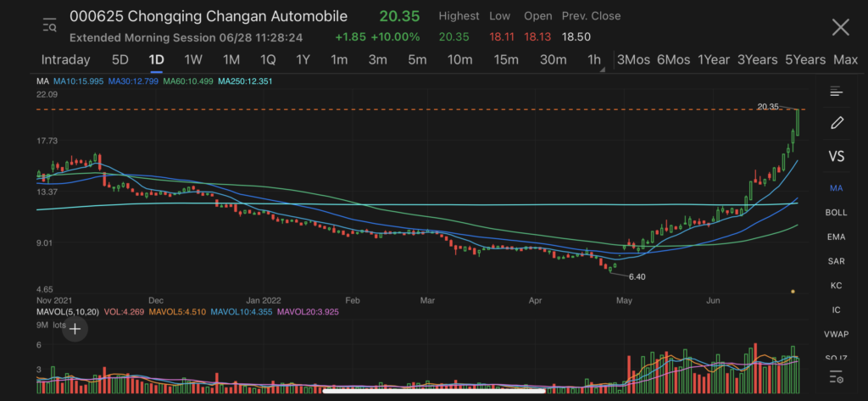Select the 1W timeframe tab
This screenshot has width=868, height=401.
193,60
